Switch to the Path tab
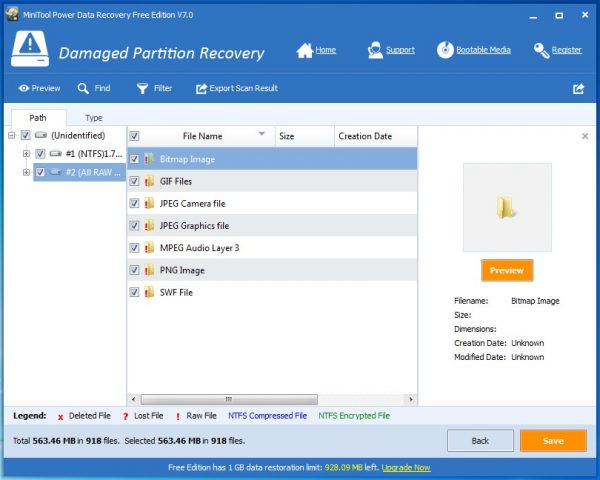This screenshot has height=480, width=600. [x=38, y=118]
